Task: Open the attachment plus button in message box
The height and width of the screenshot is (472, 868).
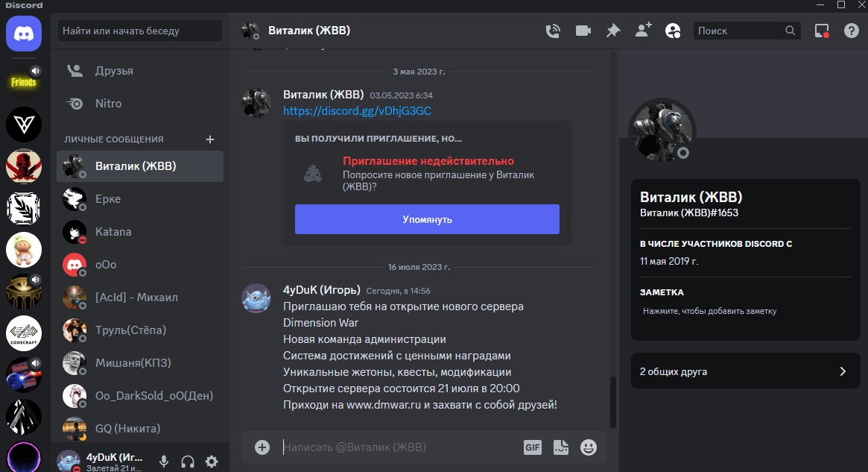Action: [262, 447]
